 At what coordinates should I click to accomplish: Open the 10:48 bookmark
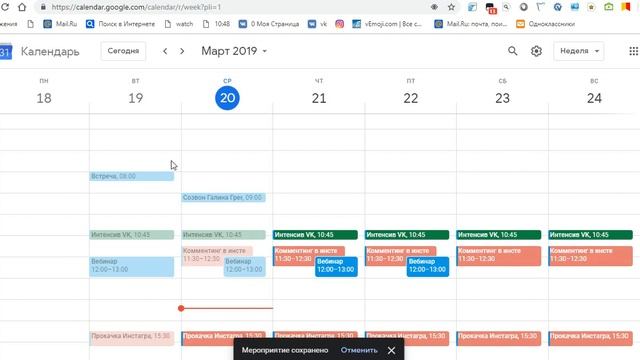pyautogui.click(x=216, y=24)
